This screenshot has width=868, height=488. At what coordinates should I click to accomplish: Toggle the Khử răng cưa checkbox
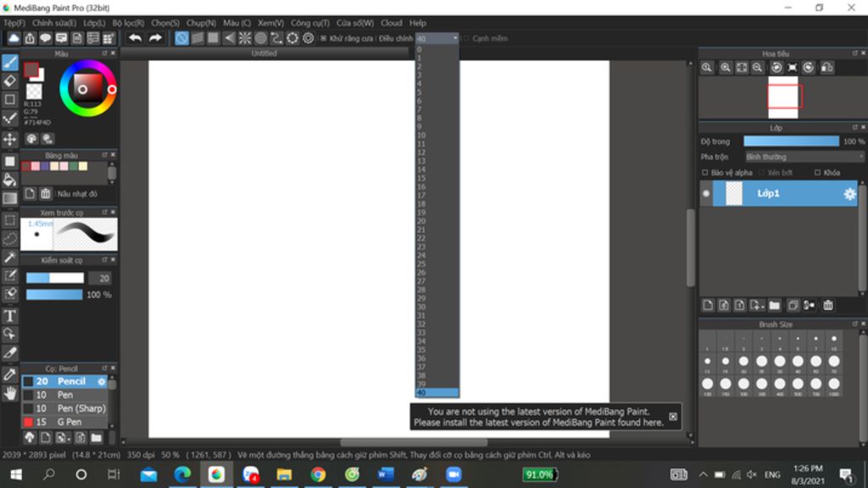point(323,38)
